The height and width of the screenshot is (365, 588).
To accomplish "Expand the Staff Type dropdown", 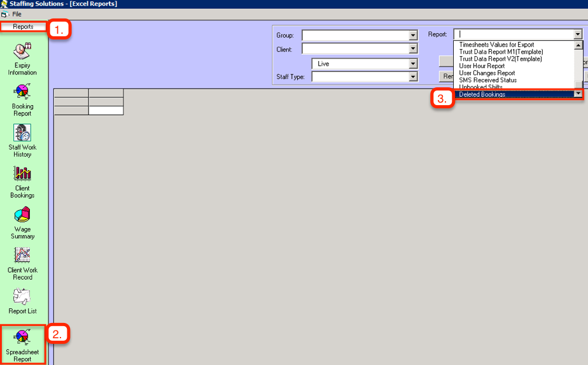I will click(x=413, y=77).
